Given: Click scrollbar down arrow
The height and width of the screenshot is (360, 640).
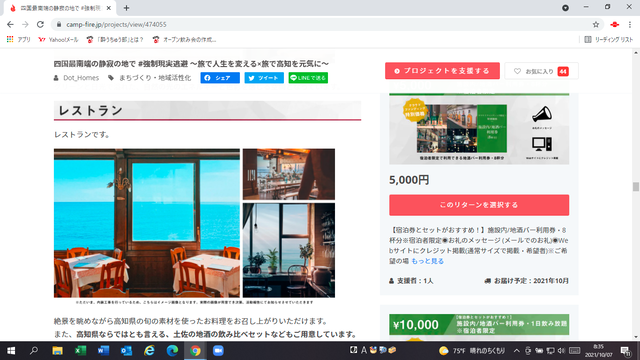Looking at the screenshot, I should point(636,337).
